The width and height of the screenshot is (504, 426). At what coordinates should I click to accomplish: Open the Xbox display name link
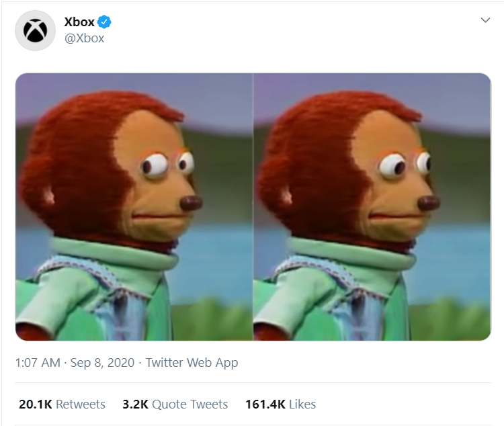(79, 22)
